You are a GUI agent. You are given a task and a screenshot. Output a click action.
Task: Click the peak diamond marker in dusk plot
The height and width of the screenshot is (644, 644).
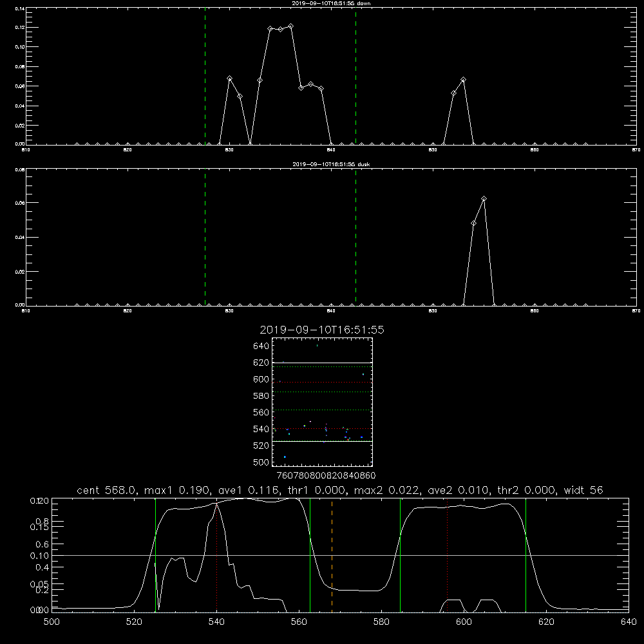click(484, 199)
